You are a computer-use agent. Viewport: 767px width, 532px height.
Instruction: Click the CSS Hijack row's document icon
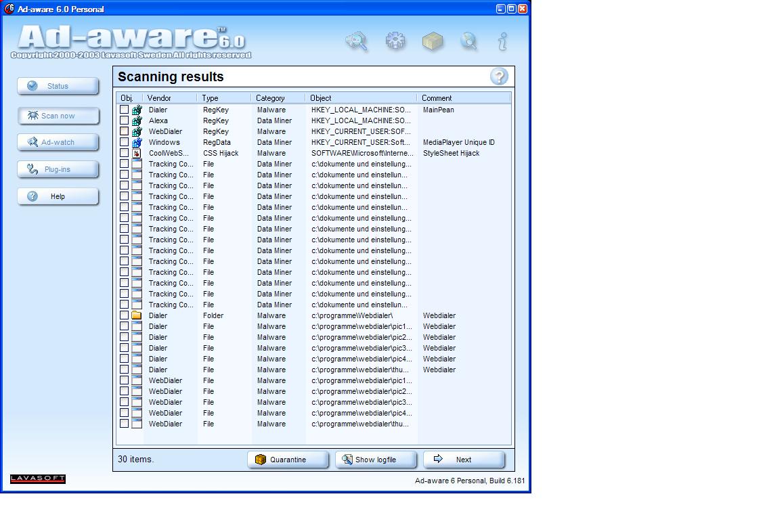[x=137, y=153]
